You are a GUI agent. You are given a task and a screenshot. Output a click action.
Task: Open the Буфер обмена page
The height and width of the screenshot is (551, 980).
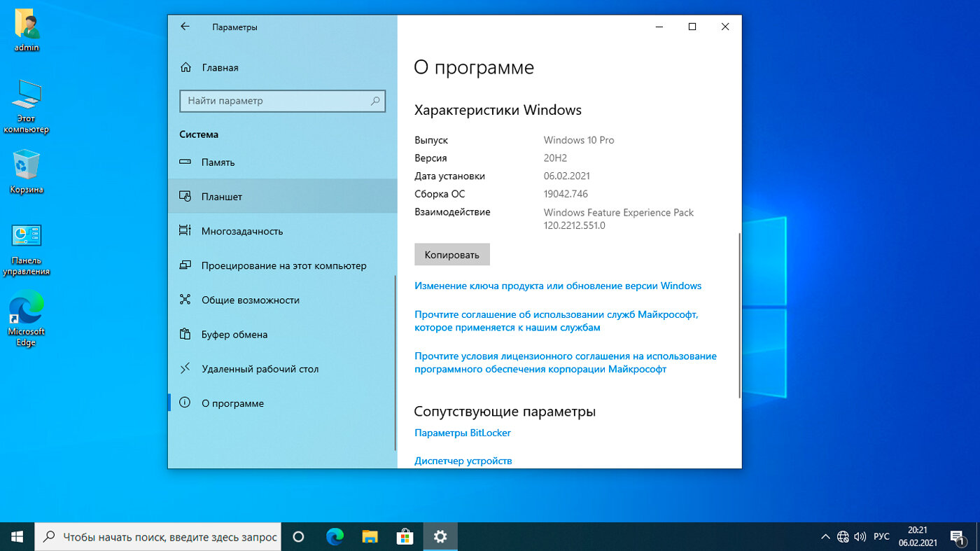(x=282, y=334)
